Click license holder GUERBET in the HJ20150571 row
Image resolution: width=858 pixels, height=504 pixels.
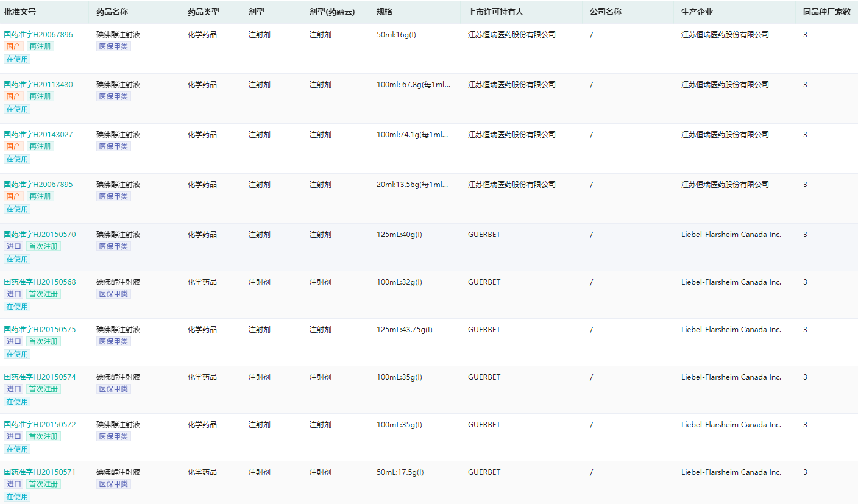coord(484,472)
